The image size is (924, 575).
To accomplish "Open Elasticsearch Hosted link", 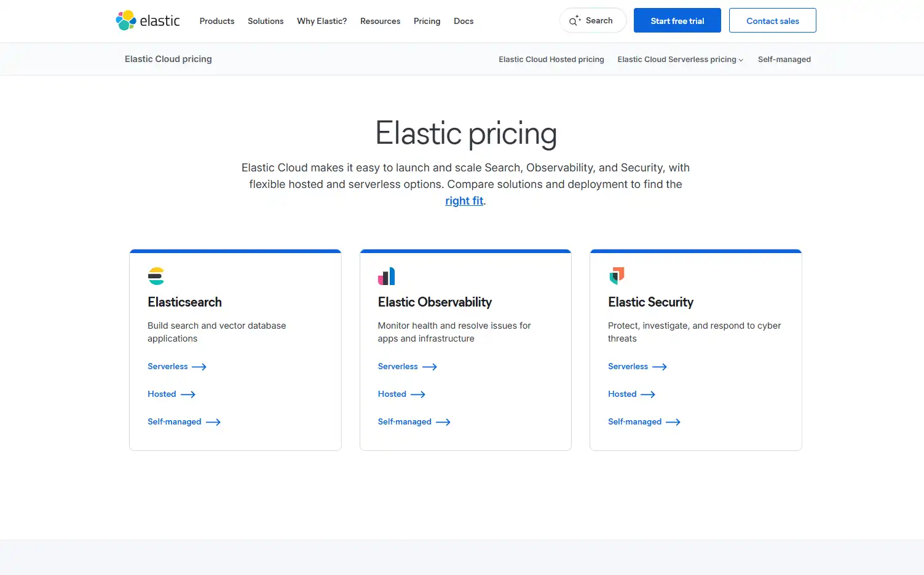I will coord(172,394).
